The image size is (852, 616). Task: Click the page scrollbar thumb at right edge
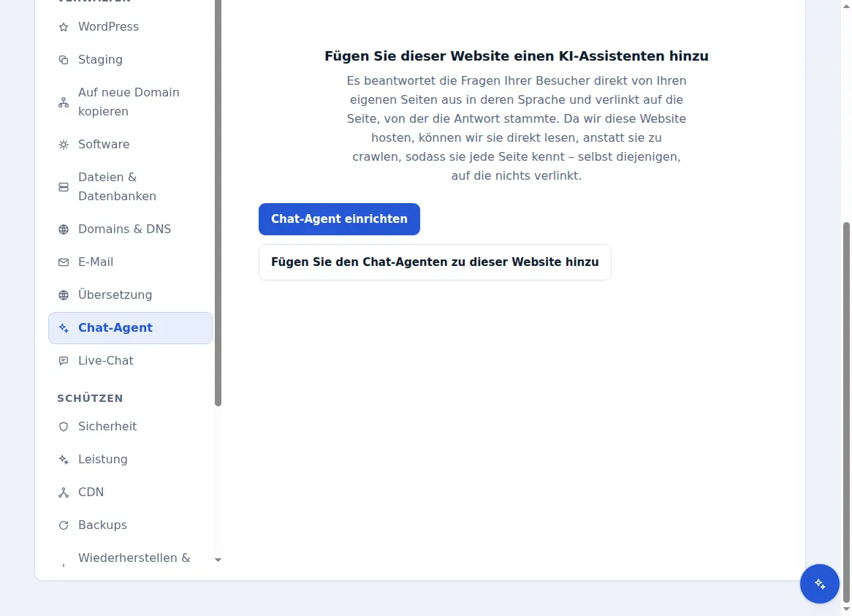846,411
